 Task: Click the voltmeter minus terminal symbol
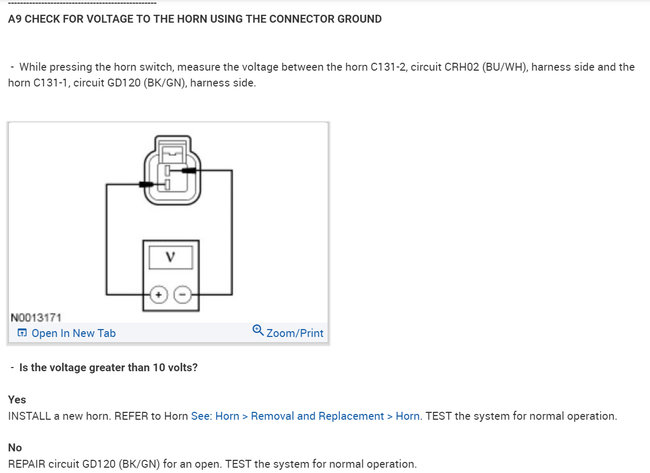pyautogui.click(x=182, y=294)
